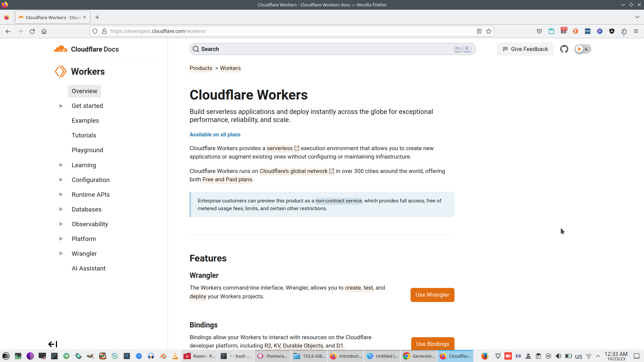Open the Free and Paid plans link
Screen dimensions: 644x362
pos(227,180)
